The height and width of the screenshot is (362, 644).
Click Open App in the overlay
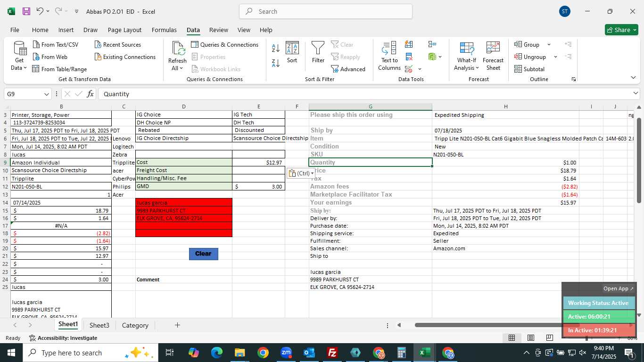click(619, 288)
